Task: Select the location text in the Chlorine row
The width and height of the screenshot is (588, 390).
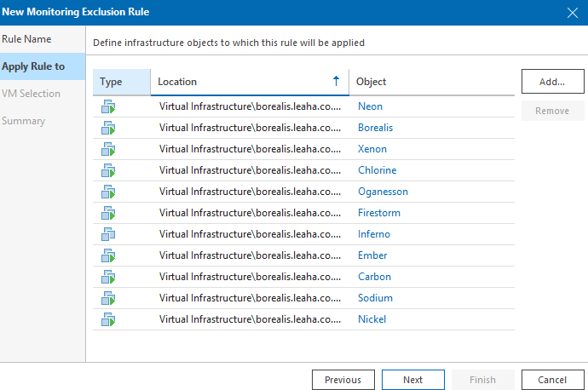Action: 250,170
